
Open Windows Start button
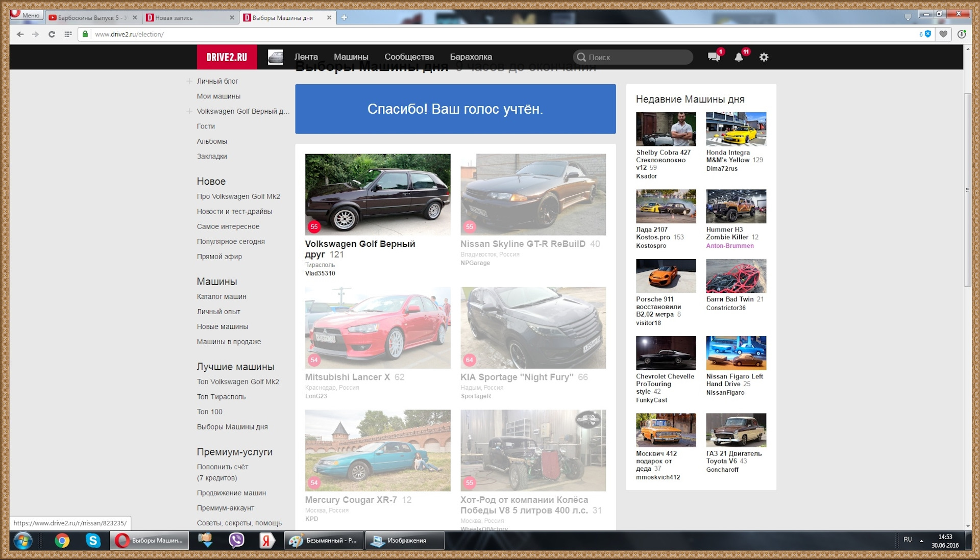(23, 540)
